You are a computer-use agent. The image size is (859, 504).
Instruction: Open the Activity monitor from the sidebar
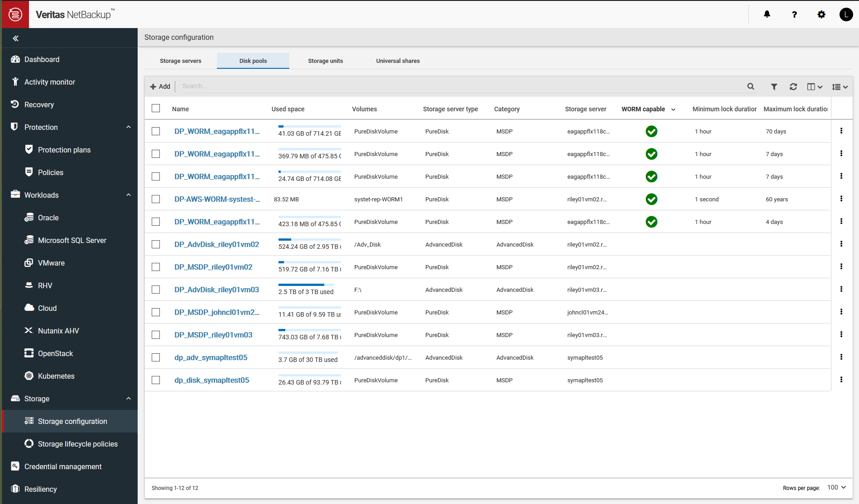tap(49, 82)
